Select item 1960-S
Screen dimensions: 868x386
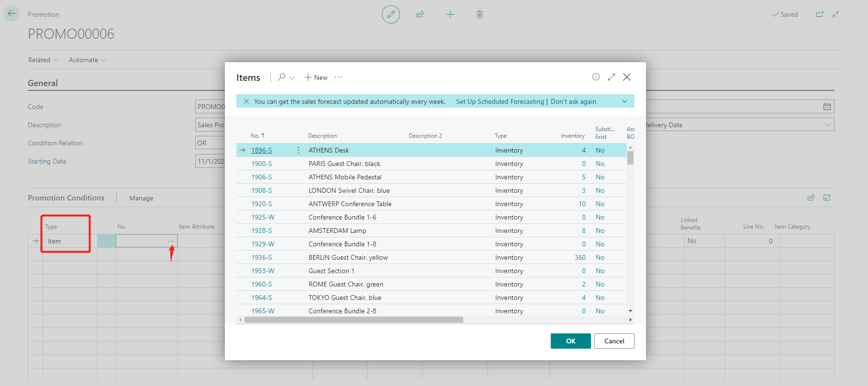coord(261,284)
